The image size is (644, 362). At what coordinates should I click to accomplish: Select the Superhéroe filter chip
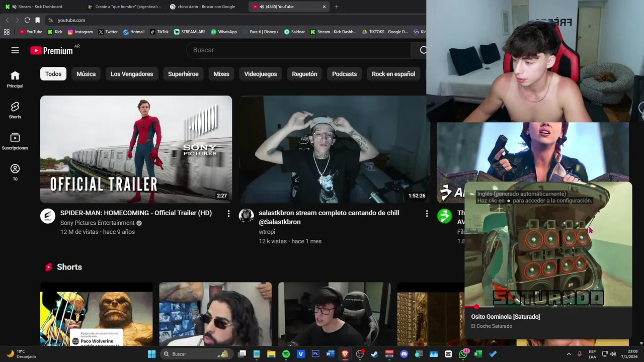(183, 74)
